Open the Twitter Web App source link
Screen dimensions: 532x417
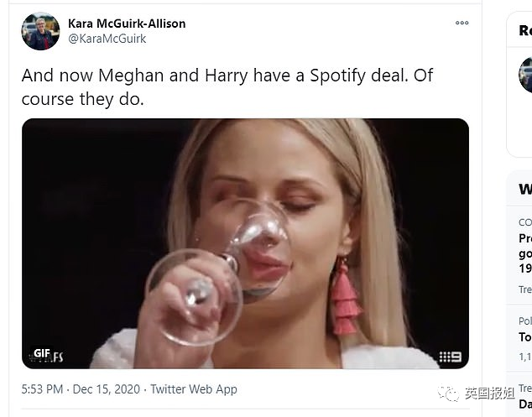coord(193,389)
